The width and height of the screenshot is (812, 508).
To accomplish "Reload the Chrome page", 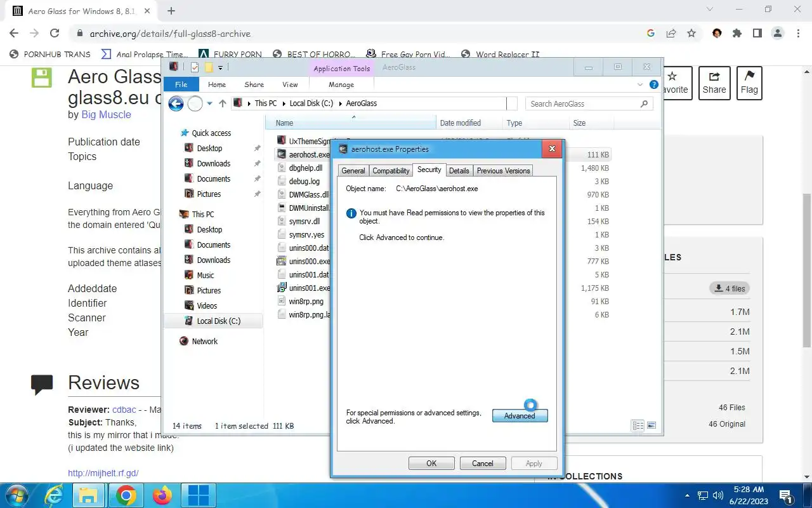I will 55,33.
